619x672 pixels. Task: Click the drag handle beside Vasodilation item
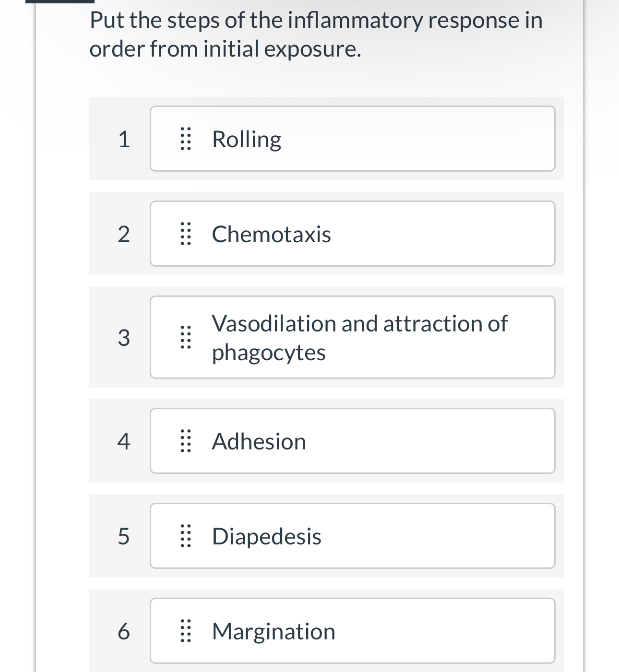click(185, 337)
